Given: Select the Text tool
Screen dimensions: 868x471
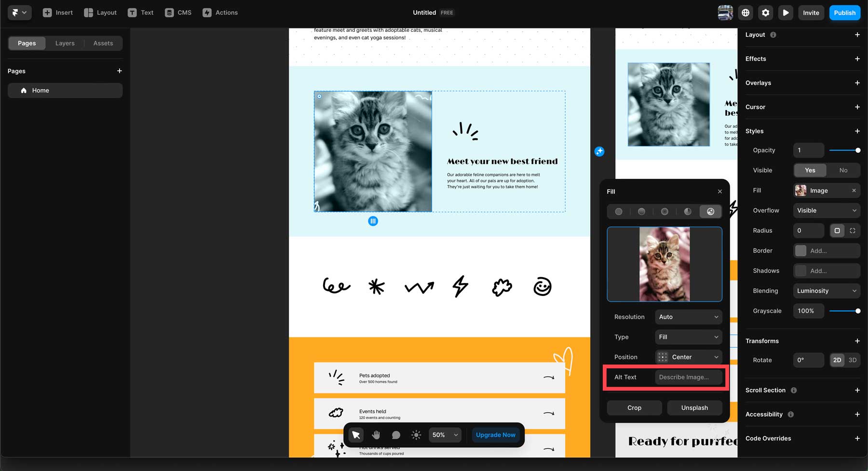Looking at the screenshot, I should (140, 13).
